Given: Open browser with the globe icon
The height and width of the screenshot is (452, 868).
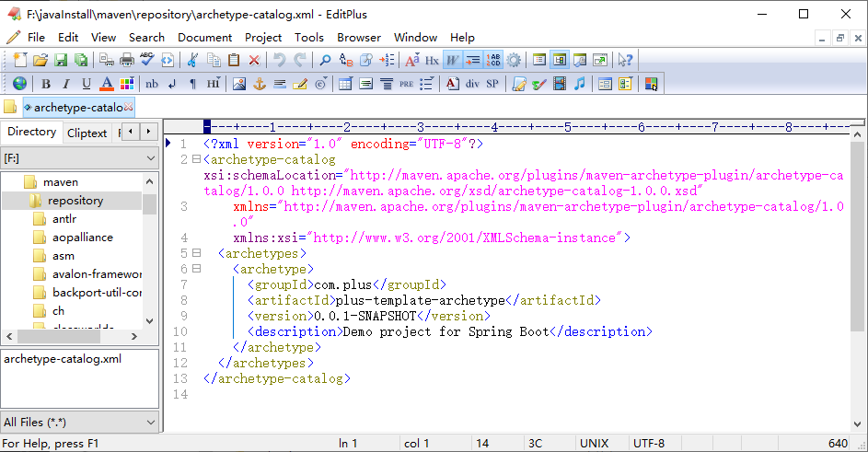Looking at the screenshot, I should 20,84.
